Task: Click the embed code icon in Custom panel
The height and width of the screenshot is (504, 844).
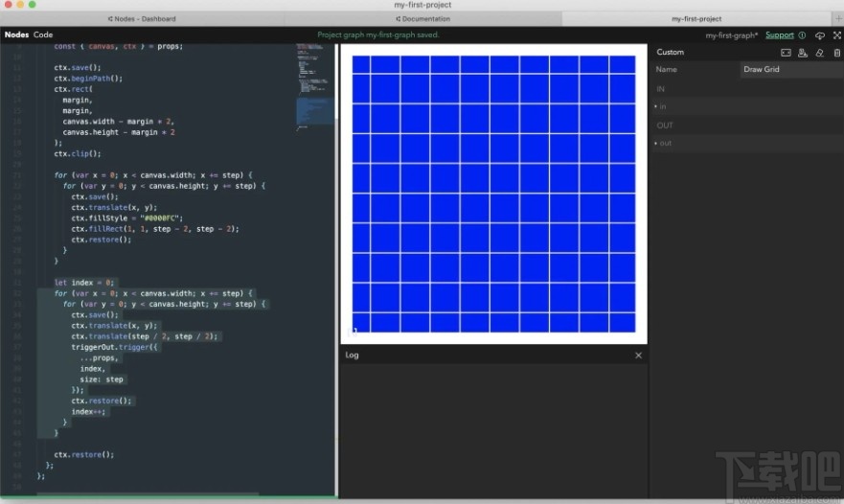Action: click(x=786, y=53)
